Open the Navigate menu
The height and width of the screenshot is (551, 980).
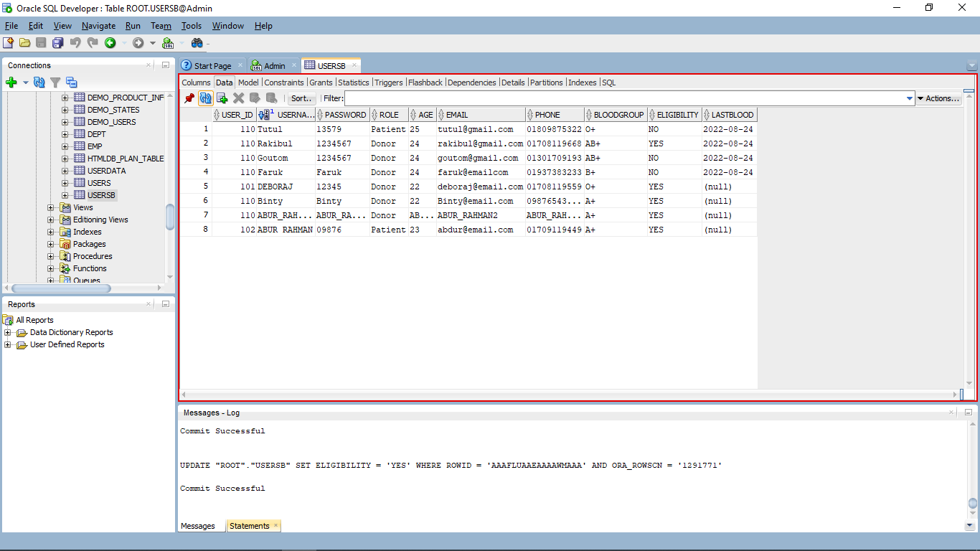[x=98, y=26]
